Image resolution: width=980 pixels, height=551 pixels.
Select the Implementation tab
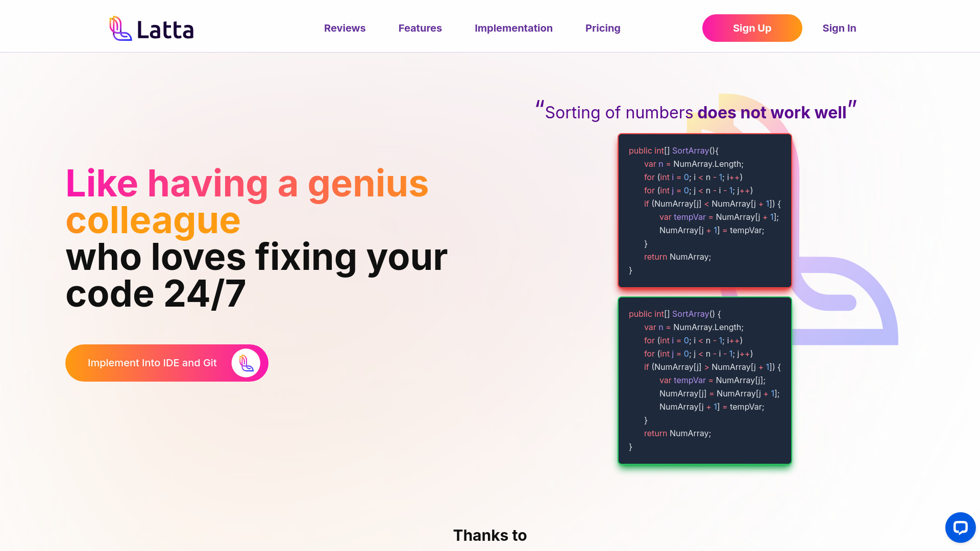click(513, 28)
